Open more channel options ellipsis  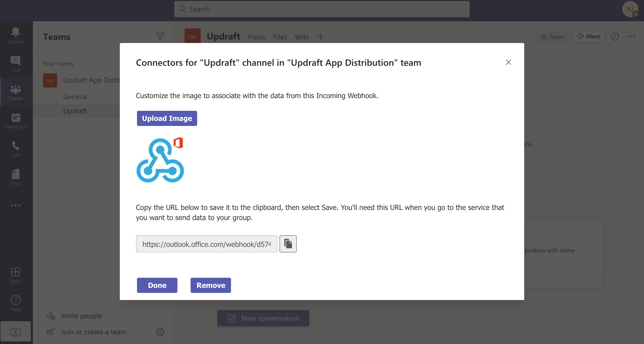coord(631,37)
